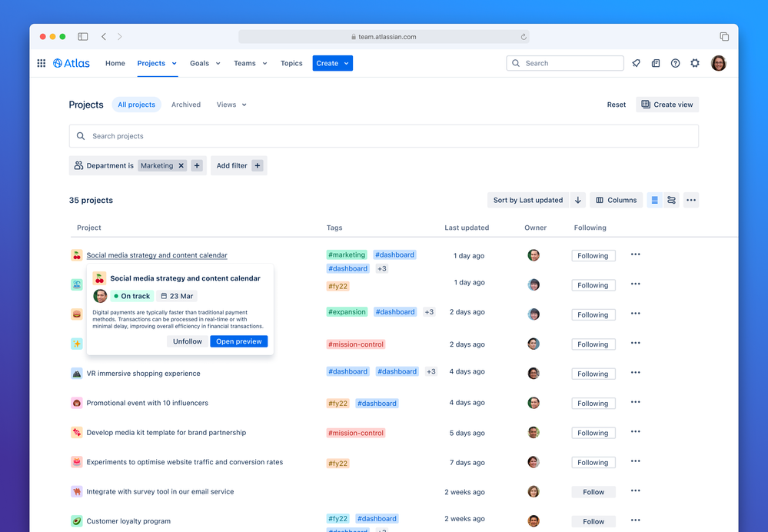
Task: Open more options beside view icons
Action: click(691, 200)
